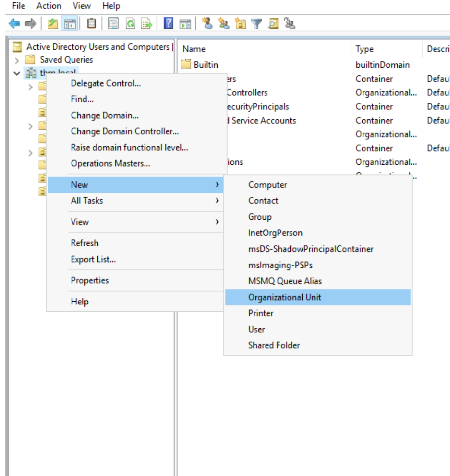450x476 pixels.
Task: Click the builtinDomain type cell
Action: (383, 65)
